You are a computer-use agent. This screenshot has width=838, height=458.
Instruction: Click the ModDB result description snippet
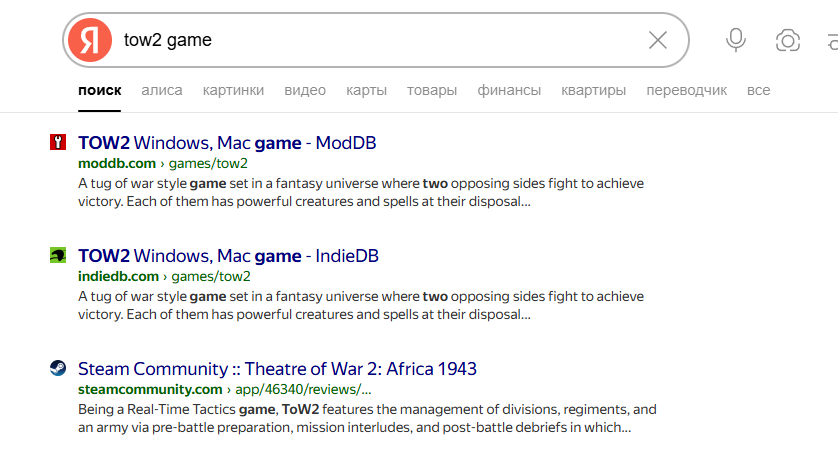[361, 192]
